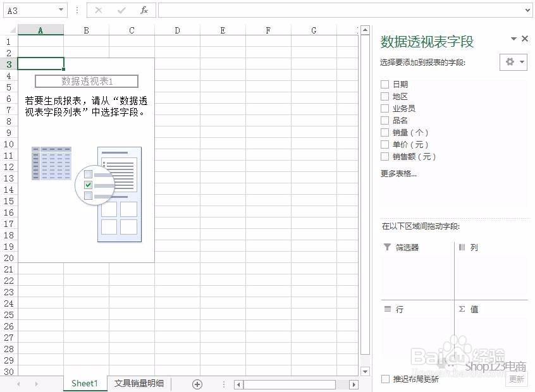Check the 单价（元）field checkbox
Screen dimensions: 535x392
click(x=384, y=144)
